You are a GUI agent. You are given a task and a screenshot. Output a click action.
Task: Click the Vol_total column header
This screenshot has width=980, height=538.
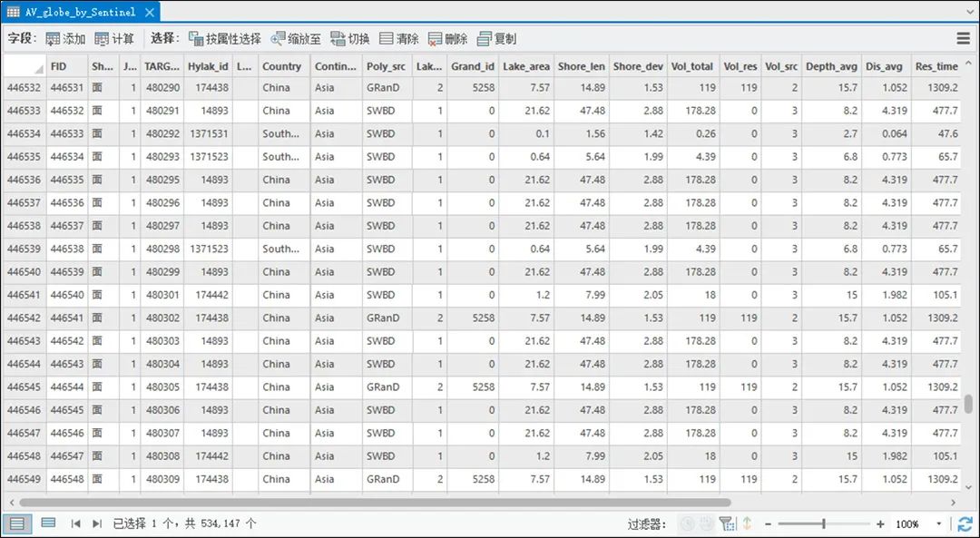pyautogui.click(x=693, y=66)
